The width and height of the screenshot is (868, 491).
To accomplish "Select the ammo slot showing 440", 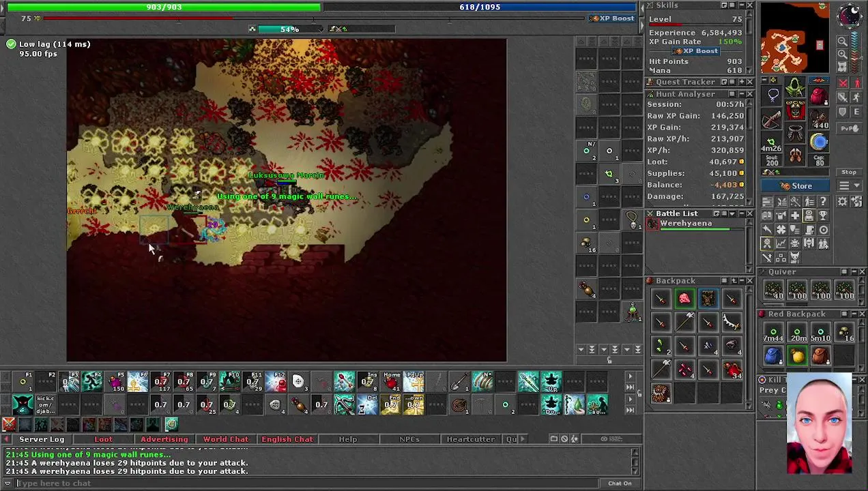I will tap(819, 120).
